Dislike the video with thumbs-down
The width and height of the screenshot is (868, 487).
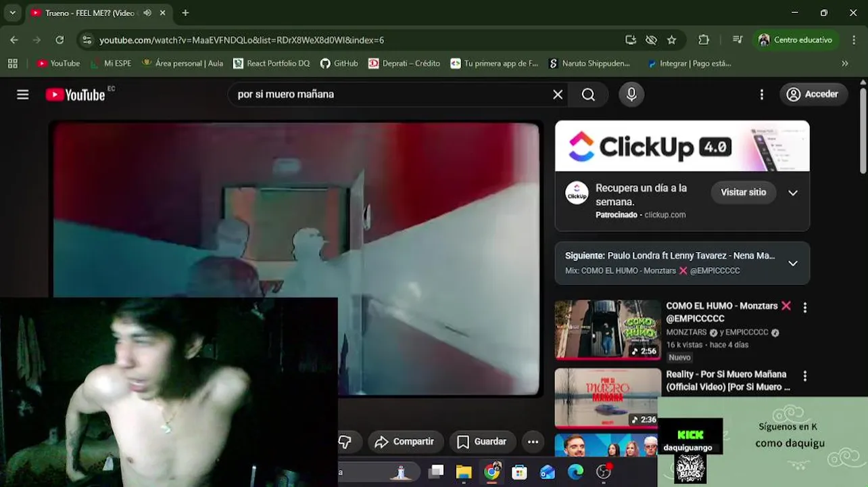[x=345, y=442]
